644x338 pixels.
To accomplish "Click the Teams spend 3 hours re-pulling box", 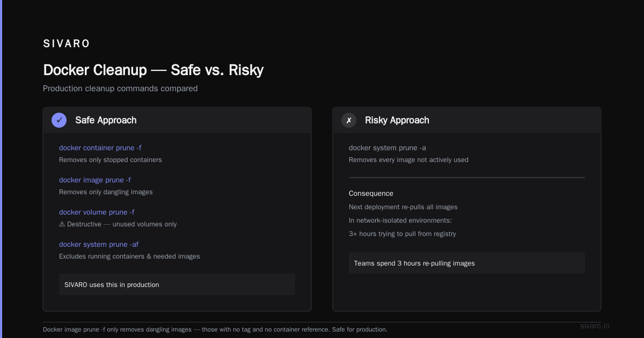I will coord(467,263).
